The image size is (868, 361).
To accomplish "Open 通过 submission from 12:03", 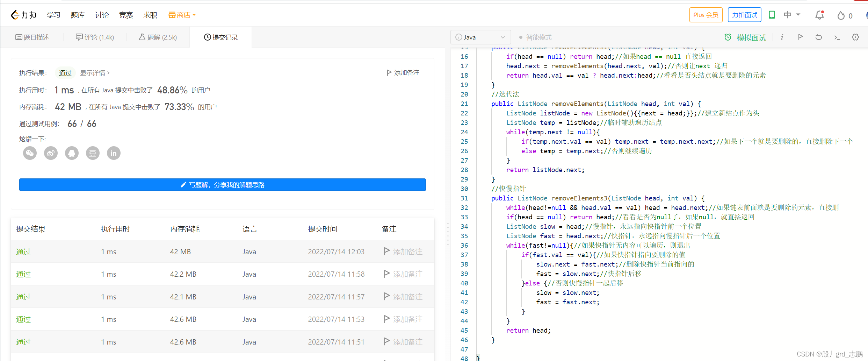I will click(x=23, y=252).
